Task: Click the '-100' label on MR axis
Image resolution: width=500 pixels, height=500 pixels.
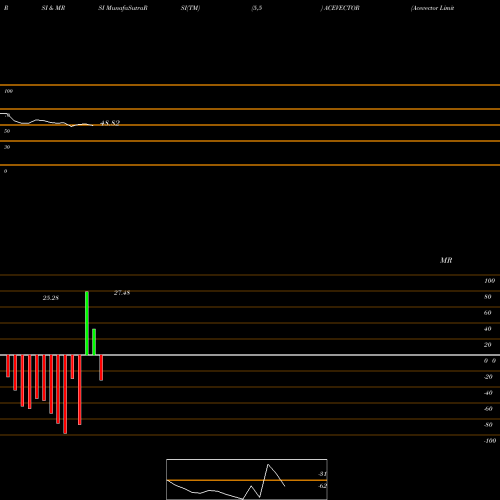Action: click(490, 441)
